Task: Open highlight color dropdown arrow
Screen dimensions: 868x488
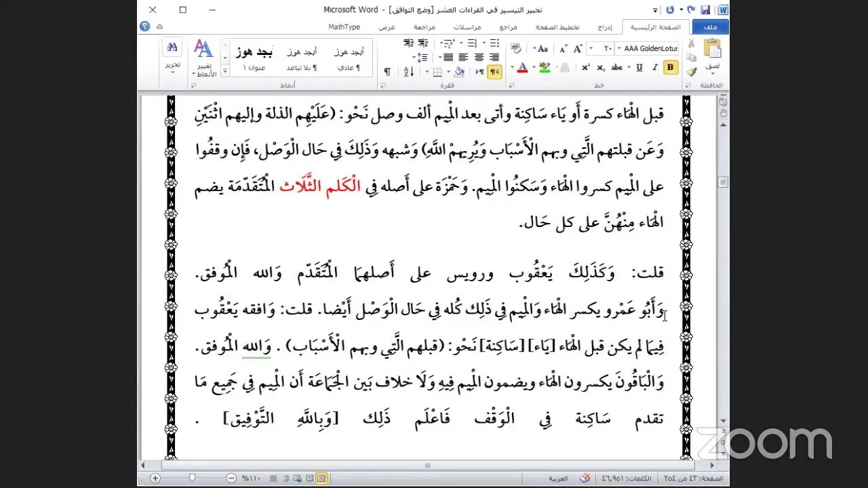Action: click(x=534, y=67)
